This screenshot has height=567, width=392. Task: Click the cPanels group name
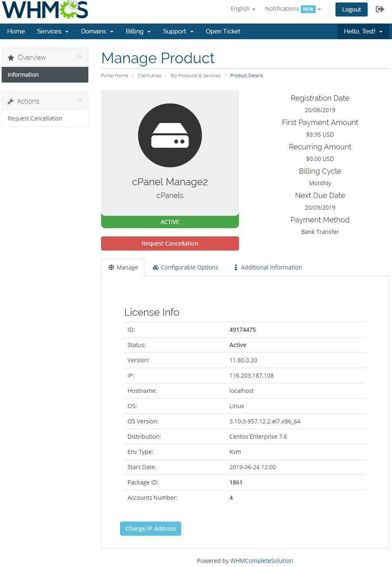170,196
